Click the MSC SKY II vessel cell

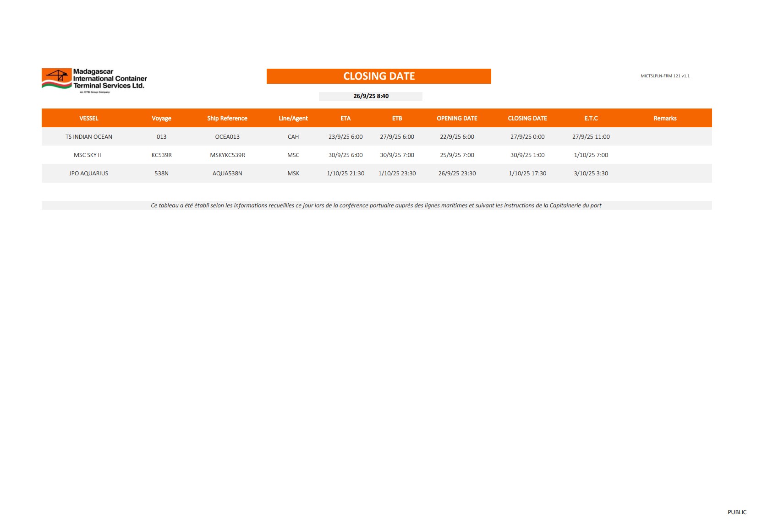point(88,155)
